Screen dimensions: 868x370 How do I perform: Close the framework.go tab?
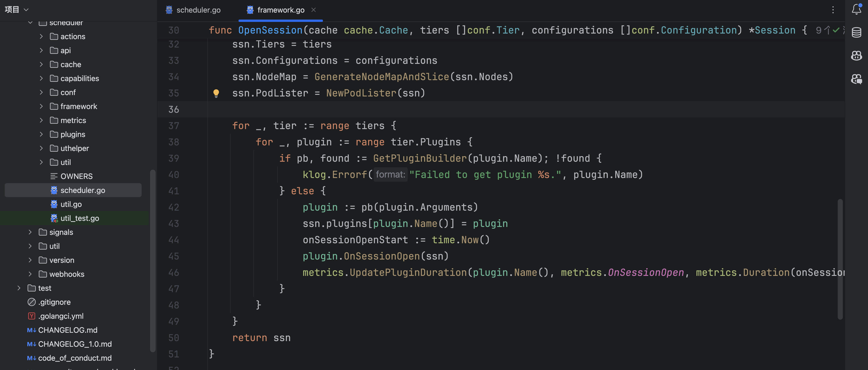314,10
